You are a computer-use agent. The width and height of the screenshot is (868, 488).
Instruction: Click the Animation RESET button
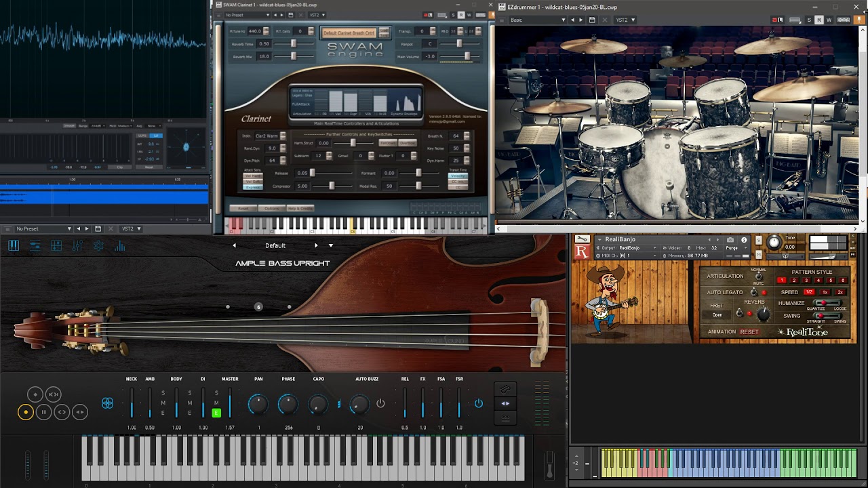point(749,332)
